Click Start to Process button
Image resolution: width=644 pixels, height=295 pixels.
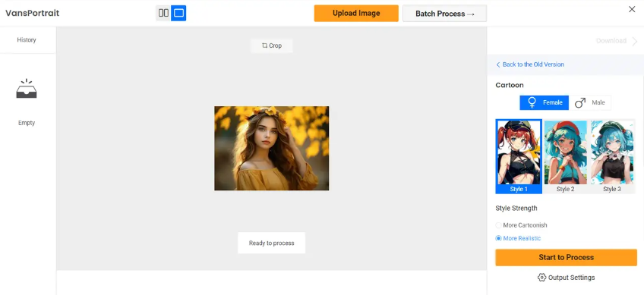566,258
